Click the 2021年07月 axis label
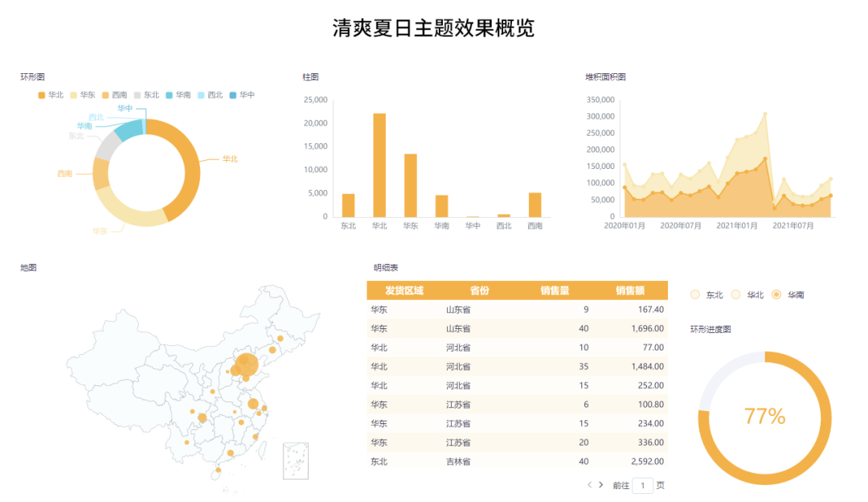The image size is (868, 502). (792, 225)
